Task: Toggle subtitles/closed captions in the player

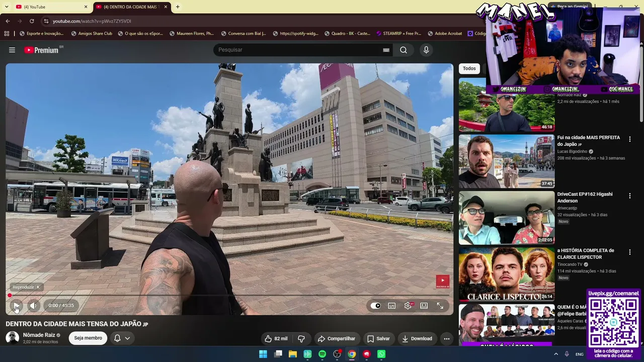Action: click(392, 306)
